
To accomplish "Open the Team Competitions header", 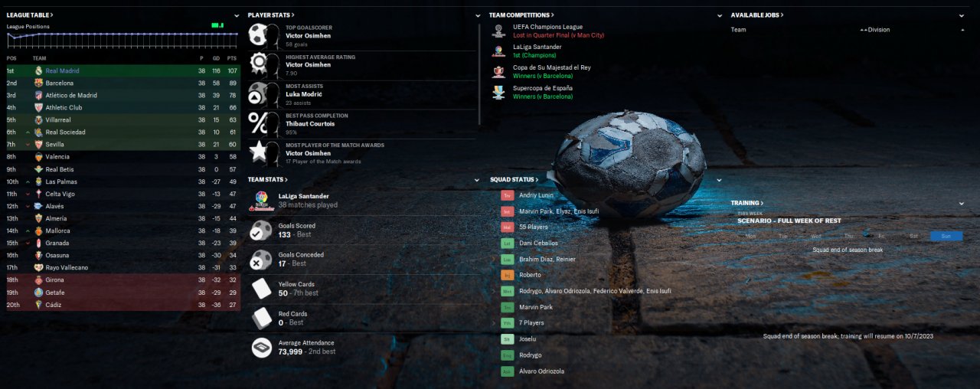I will (521, 15).
